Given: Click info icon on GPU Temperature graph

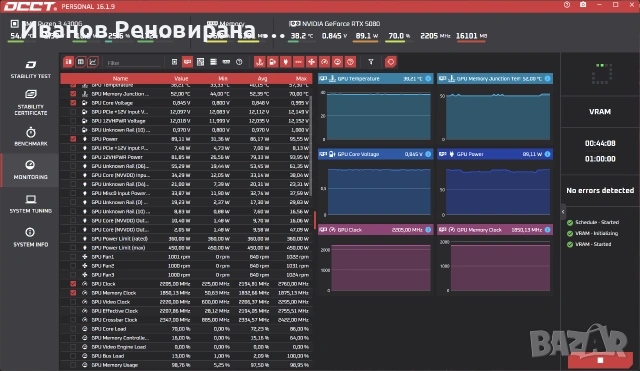Looking at the screenshot, I should 428,78.
